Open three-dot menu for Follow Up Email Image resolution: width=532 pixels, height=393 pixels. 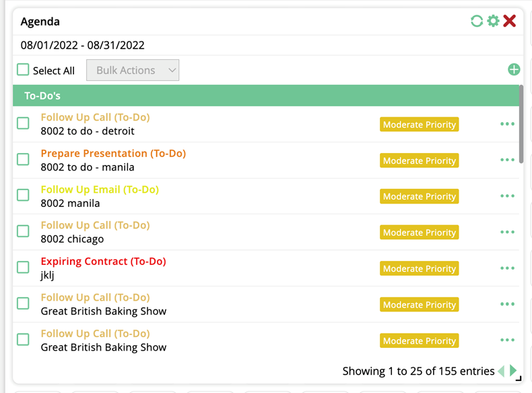[507, 196]
